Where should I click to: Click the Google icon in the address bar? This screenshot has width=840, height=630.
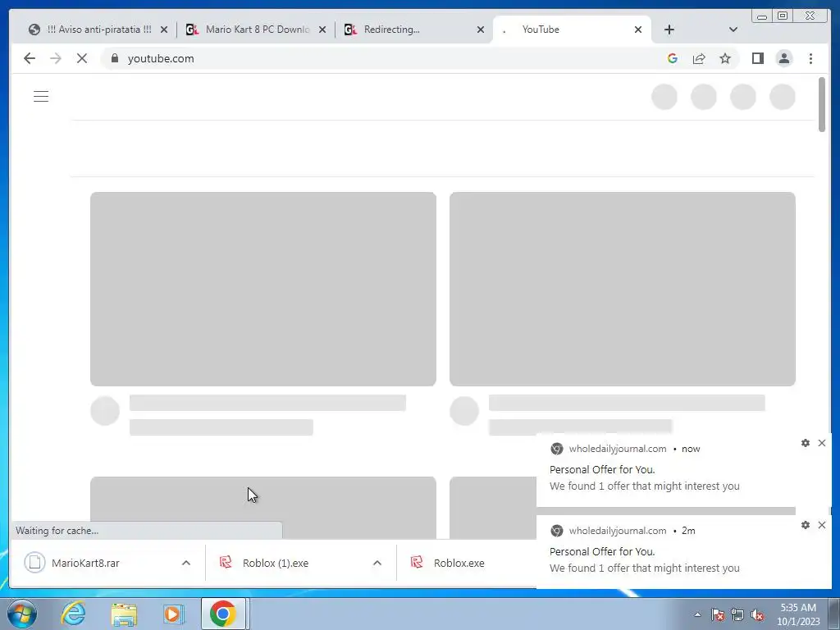673,58
